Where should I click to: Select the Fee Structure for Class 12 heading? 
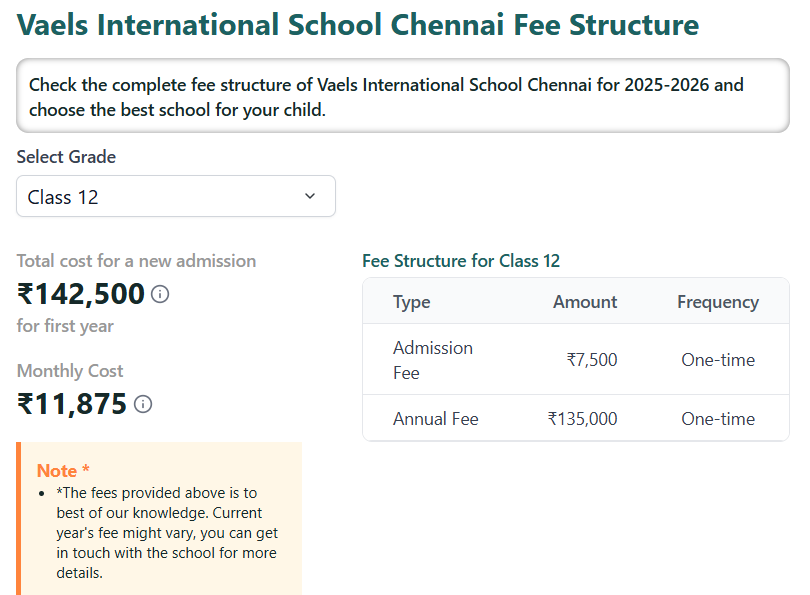coord(461,261)
